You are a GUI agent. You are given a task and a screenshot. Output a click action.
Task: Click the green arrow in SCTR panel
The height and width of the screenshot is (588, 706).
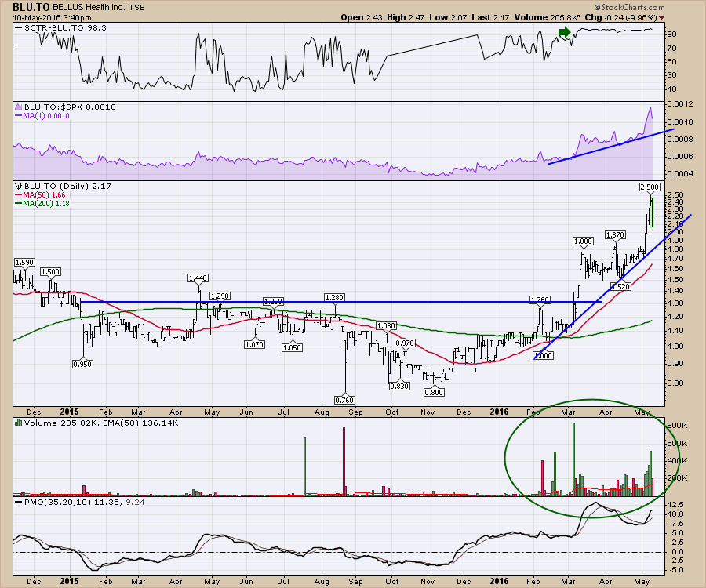tap(562, 32)
